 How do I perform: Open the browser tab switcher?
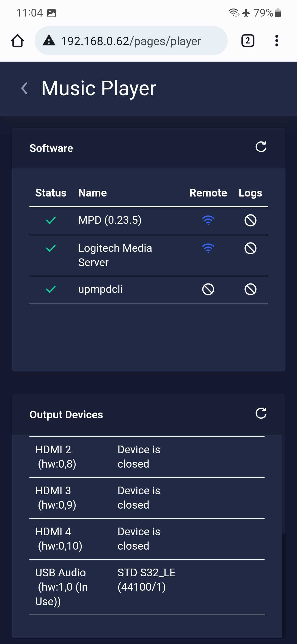[248, 41]
